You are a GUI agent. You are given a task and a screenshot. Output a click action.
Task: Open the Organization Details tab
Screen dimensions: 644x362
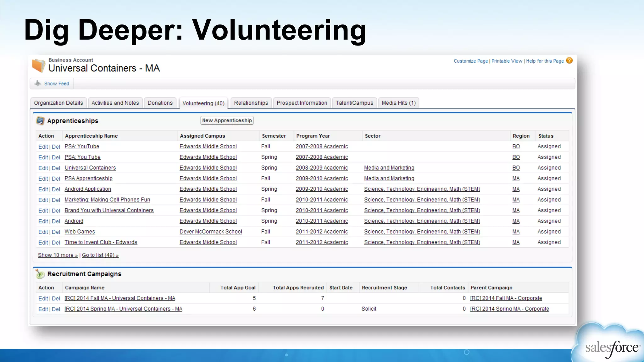(x=58, y=103)
